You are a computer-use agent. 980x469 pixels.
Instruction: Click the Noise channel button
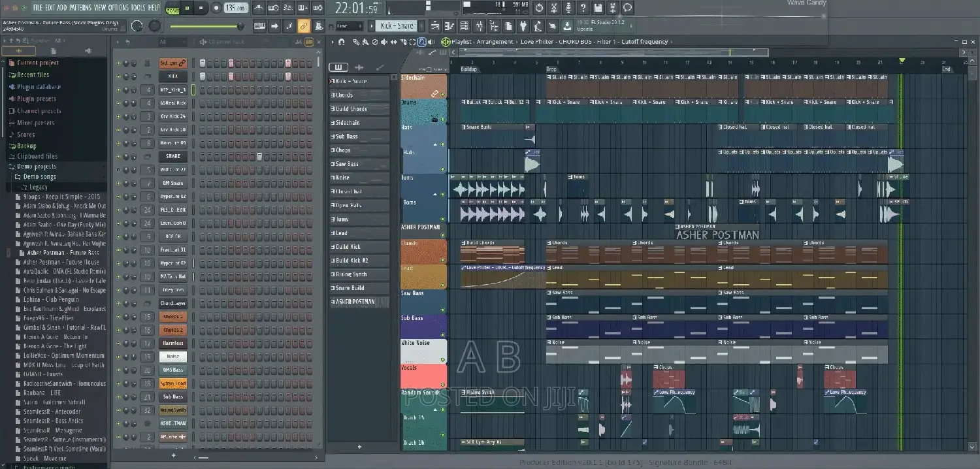(173, 357)
